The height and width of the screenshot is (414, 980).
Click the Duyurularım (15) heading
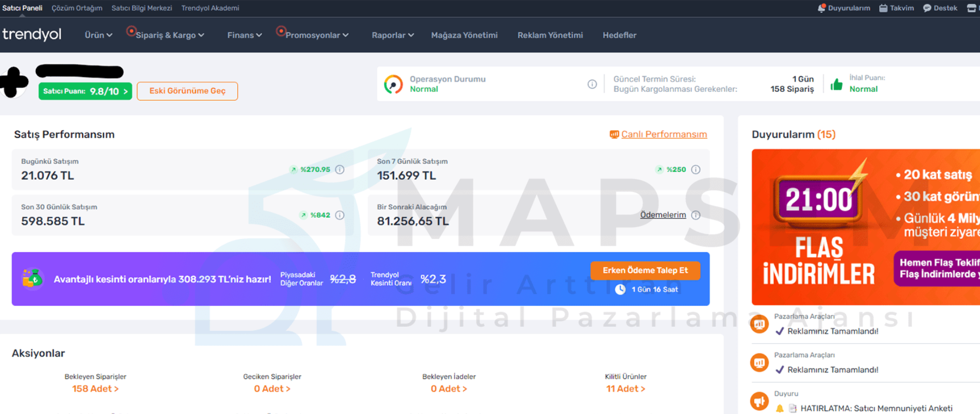794,135
